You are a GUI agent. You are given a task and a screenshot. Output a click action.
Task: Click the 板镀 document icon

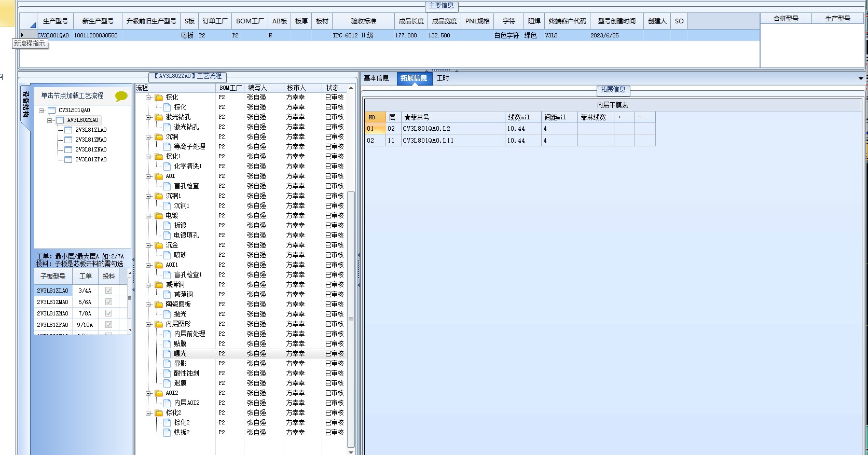(x=167, y=226)
